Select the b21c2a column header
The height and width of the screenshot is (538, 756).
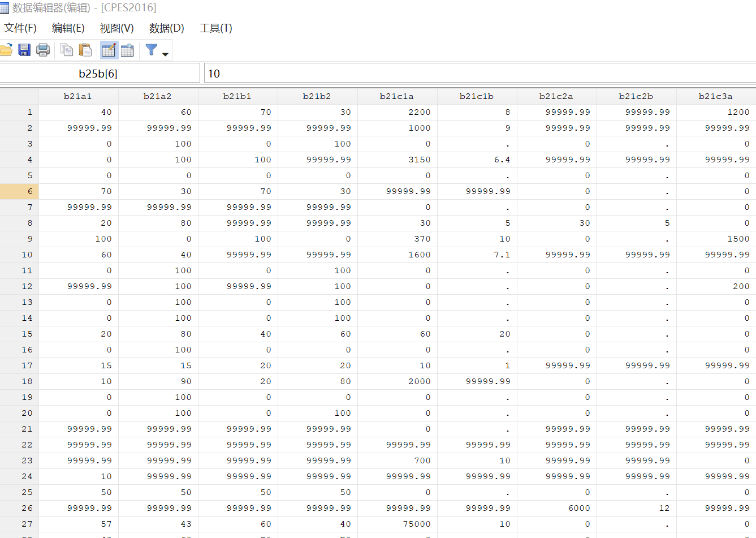point(556,96)
